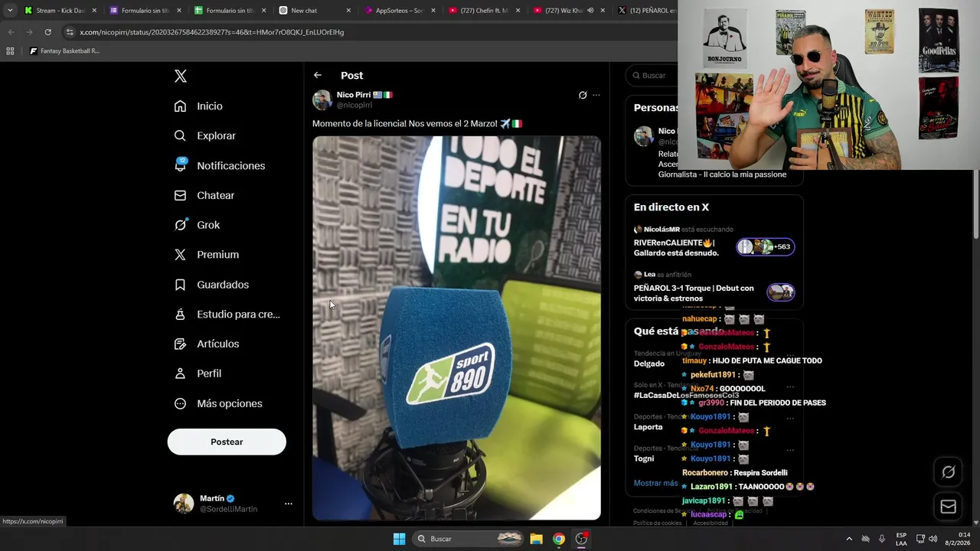This screenshot has width=980, height=551.
Task: Mute audio on Wiz Khalifa tab
Action: tap(590, 11)
